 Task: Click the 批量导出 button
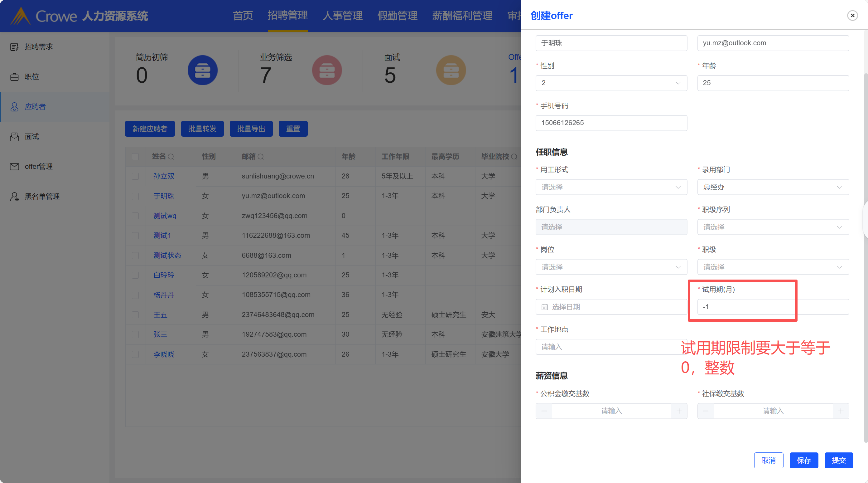tap(251, 129)
